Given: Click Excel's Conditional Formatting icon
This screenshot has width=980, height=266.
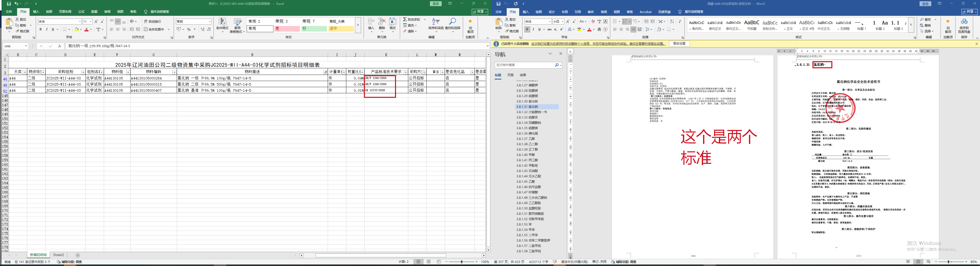Looking at the screenshot, I should 222,23.
